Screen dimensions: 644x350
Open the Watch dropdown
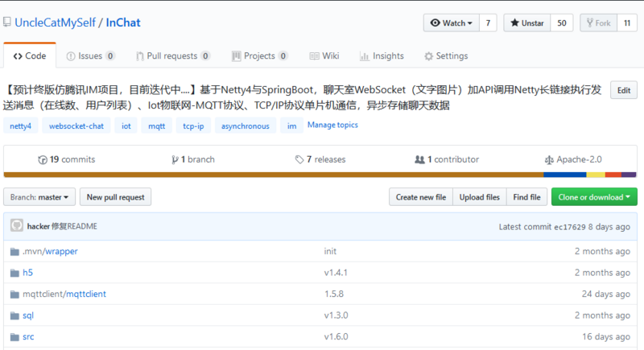452,23
